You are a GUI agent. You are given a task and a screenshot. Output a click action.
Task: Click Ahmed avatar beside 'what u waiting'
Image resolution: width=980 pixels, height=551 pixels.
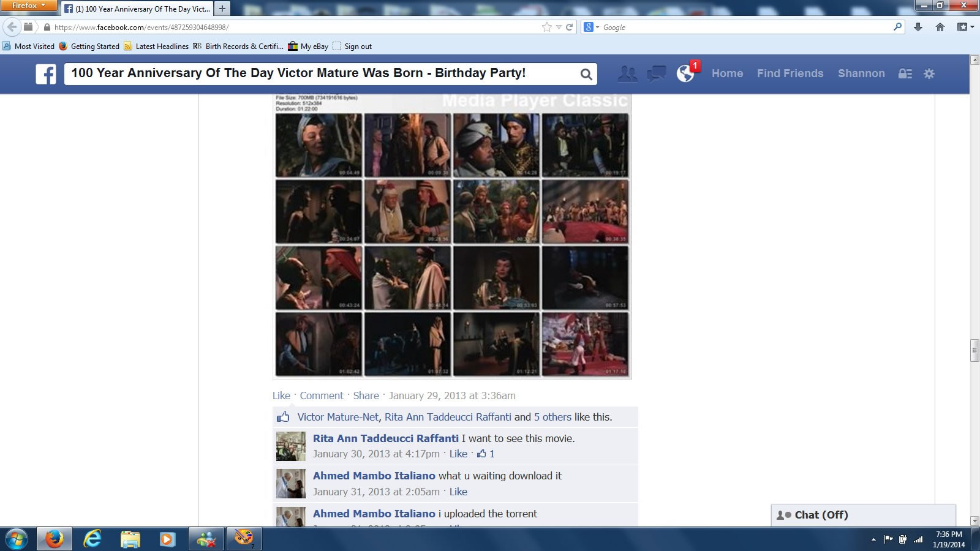[x=290, y=484]
